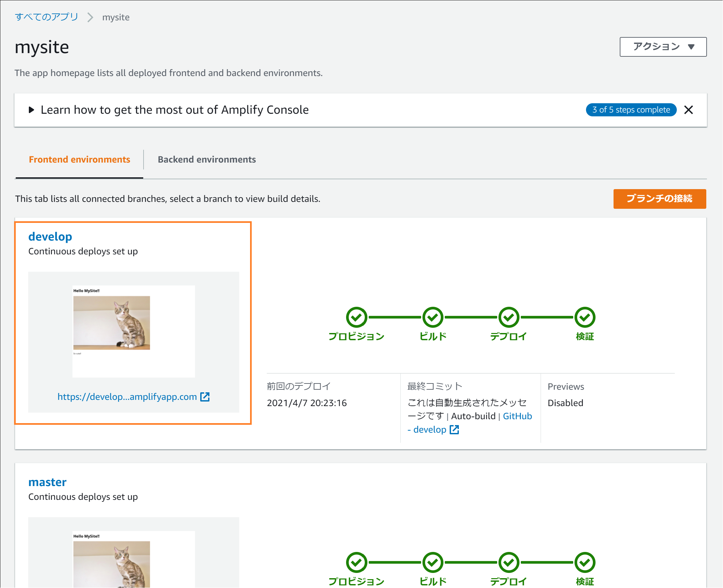Image resolution: width=723 pixels, height=588 pixels.
Task: Click the external link icon after GitHub develop
Action: pyautogui.click(x=454, y=429)
